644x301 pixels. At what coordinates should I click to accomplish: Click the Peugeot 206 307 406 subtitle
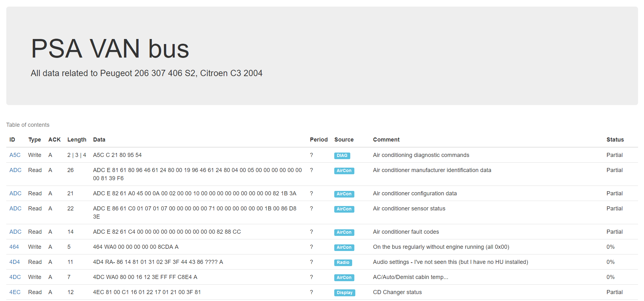(147, 73)
